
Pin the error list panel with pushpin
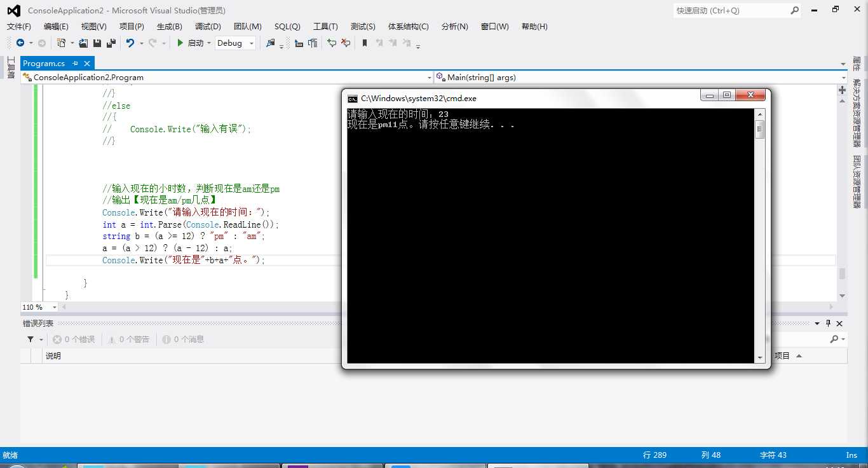pyautogui.click(x=829, y=323)
